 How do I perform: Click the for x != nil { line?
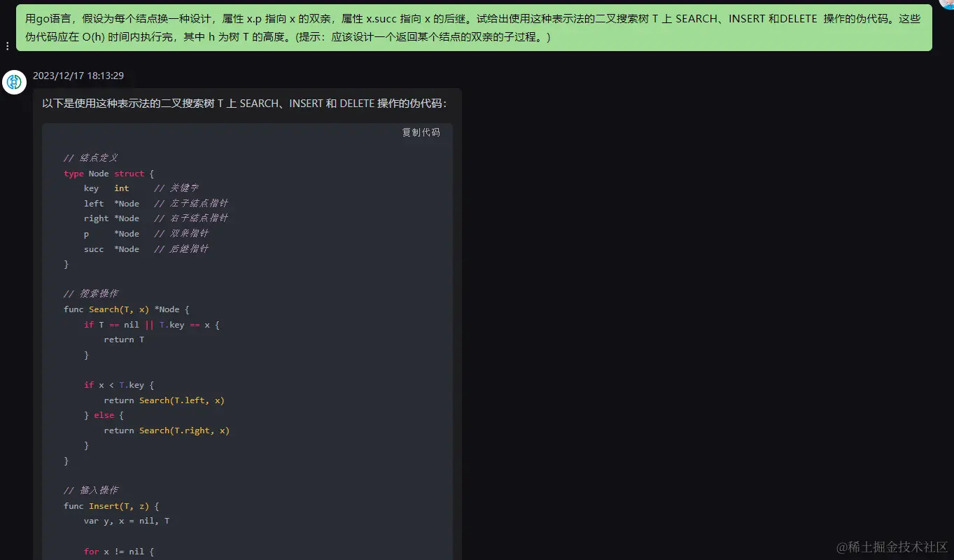click(119, 552)
